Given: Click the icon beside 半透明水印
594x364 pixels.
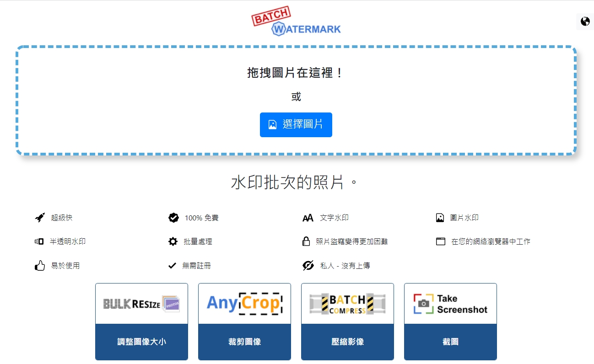Looking at the screenshot, I should [x=39, y=241].
